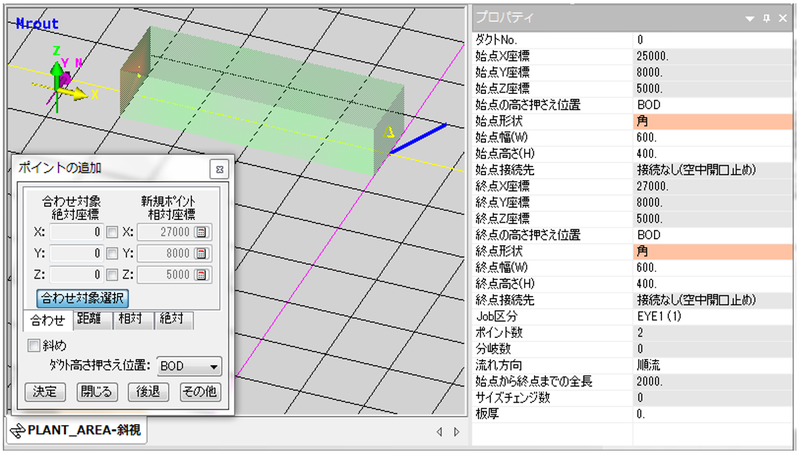This screenshot has height=454, width=800.
Task: Pin the プロパティ panel with the pushpin icon
Action: [x=766, y=18]
